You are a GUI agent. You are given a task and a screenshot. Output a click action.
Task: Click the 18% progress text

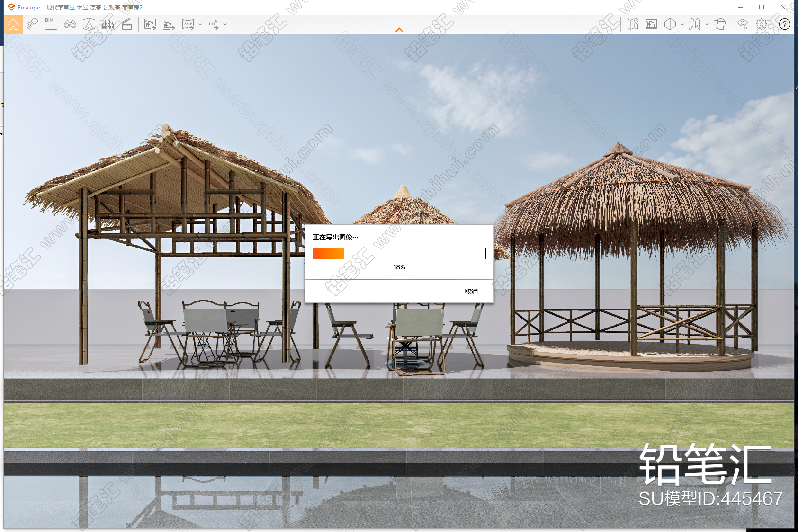(399, 267)
